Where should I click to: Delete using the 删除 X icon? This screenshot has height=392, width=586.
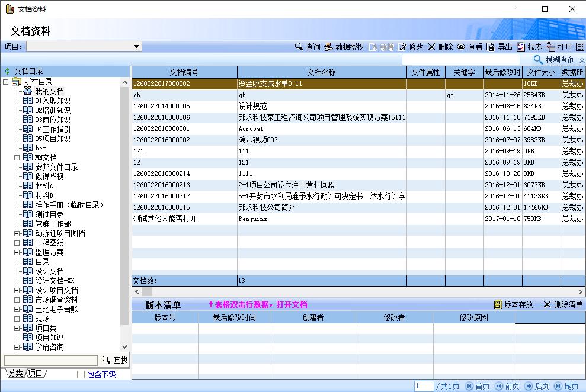(x=431, y=47)
